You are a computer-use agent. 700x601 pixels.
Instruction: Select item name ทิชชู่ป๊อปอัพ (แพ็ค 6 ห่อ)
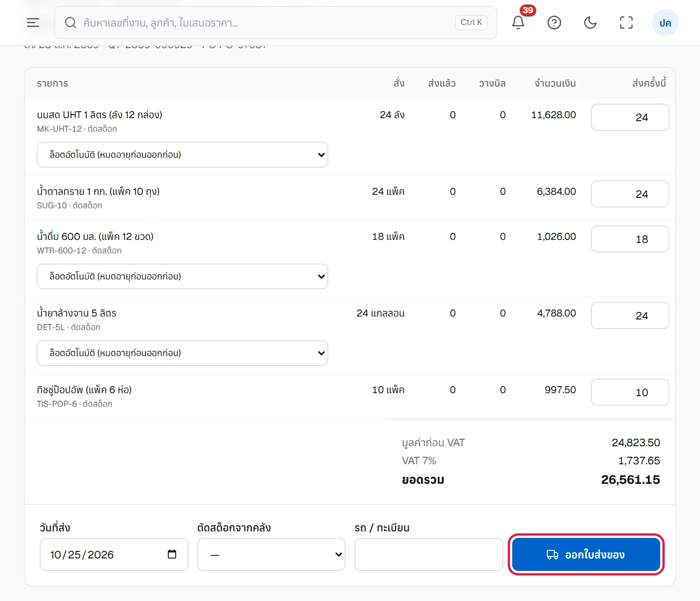(x=84, y=390)
